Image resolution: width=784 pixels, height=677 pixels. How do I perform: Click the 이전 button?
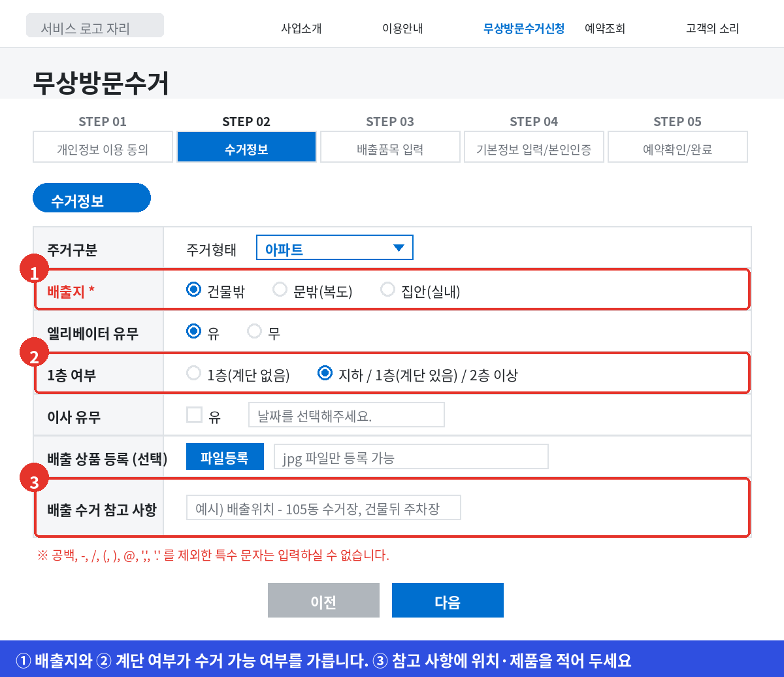coord(323,601)
